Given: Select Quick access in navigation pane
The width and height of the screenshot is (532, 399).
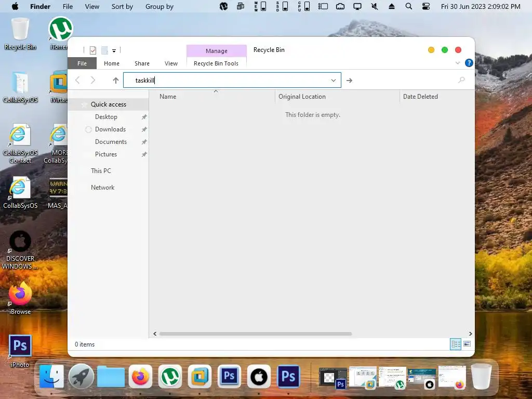Looking at the screenshot, I should (109, 104).
